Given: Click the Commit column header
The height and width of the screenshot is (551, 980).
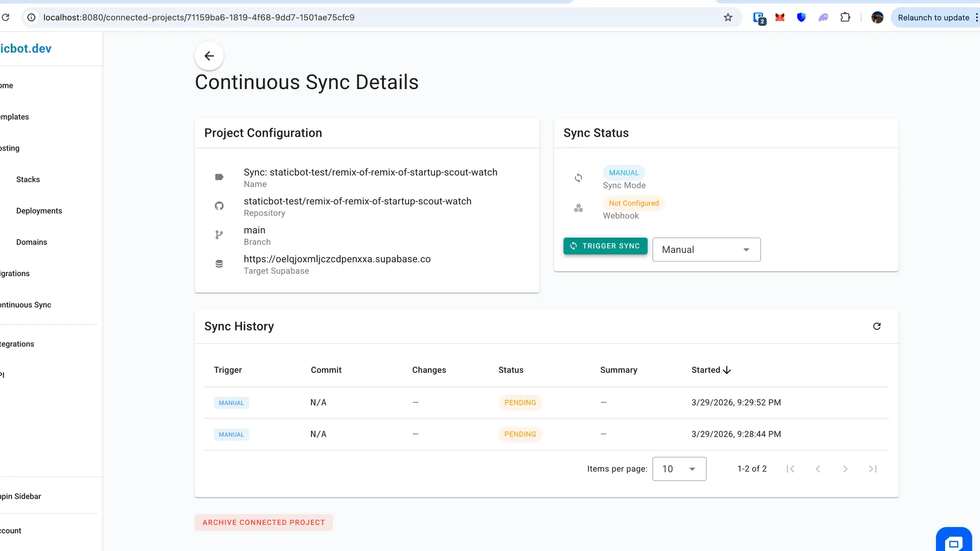Looking at the screenshot, I should (x=326, y=370).
